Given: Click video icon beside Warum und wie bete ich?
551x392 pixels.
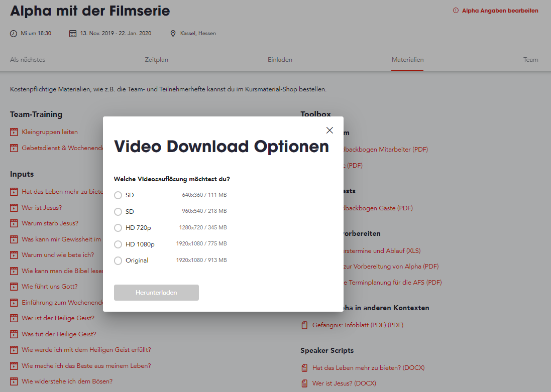Looking at the screenshot, I should pos(14,255).
